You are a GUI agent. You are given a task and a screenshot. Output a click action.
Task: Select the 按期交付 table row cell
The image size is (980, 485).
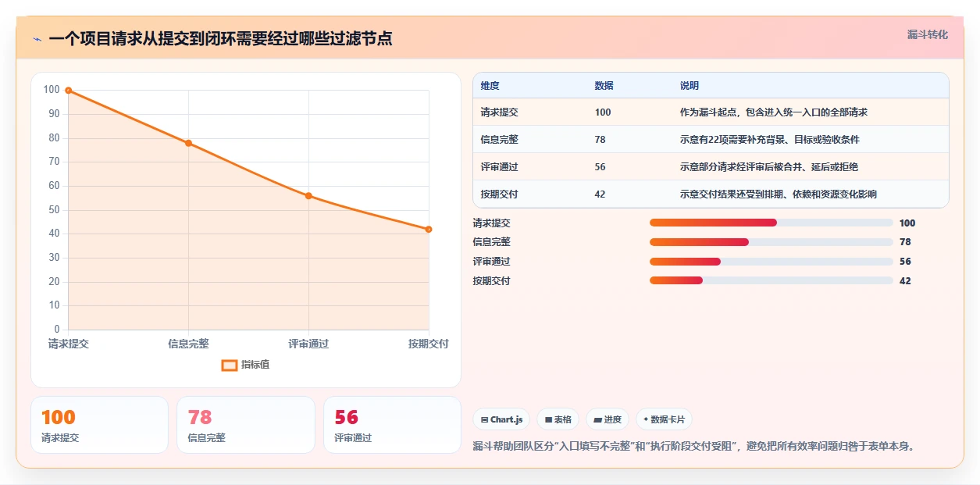click(x=499, y=194)
